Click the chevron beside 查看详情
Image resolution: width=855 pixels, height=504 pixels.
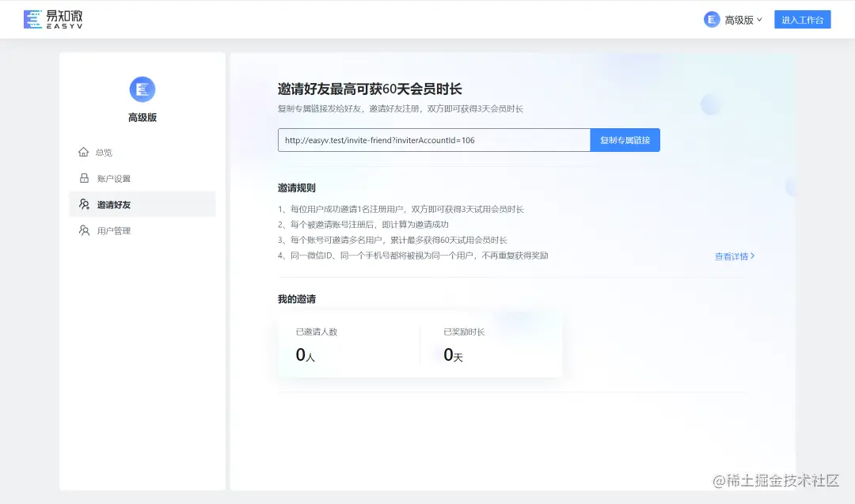click(x=753, y=256)
